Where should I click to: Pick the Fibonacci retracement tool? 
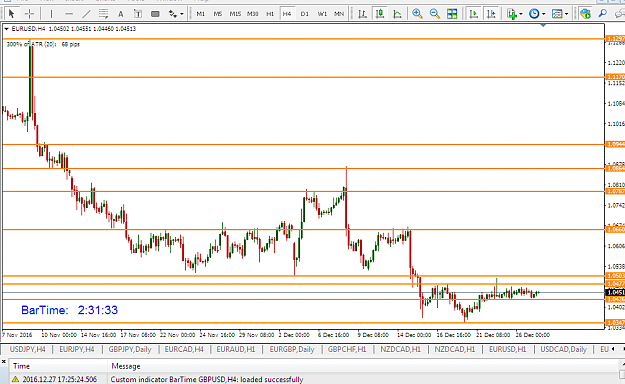103,14
